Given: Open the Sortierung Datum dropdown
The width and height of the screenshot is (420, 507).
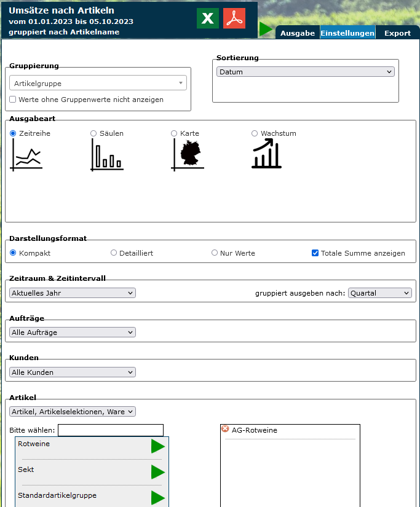Looking at the screenshot, I should pos(305,72).
